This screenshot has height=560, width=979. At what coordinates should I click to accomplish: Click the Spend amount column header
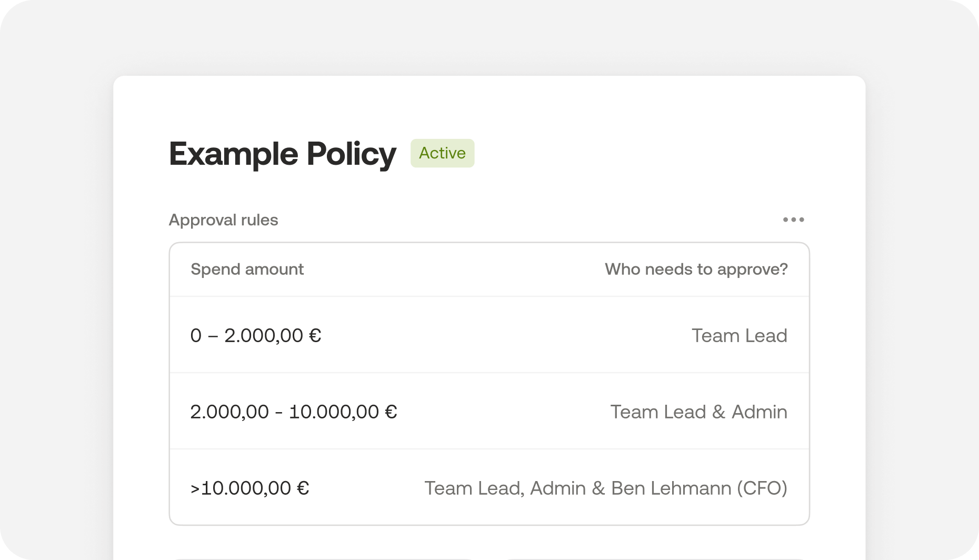[x=247, y=269]
